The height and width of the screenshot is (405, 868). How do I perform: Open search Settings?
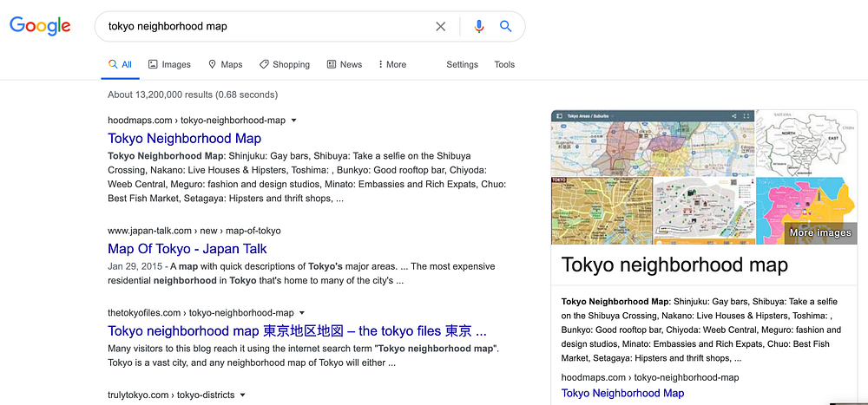[463, 64]
